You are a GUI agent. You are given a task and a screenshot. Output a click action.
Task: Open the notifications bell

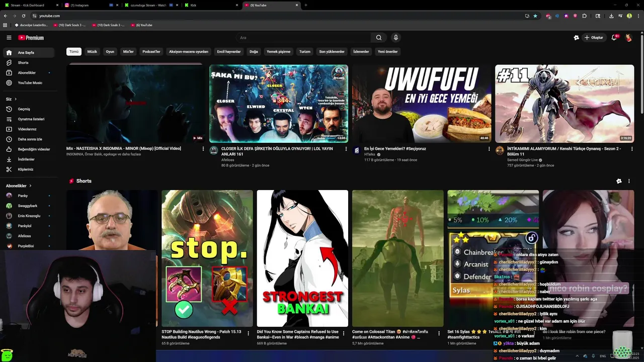pyautogui.click(x=614, y=38)
